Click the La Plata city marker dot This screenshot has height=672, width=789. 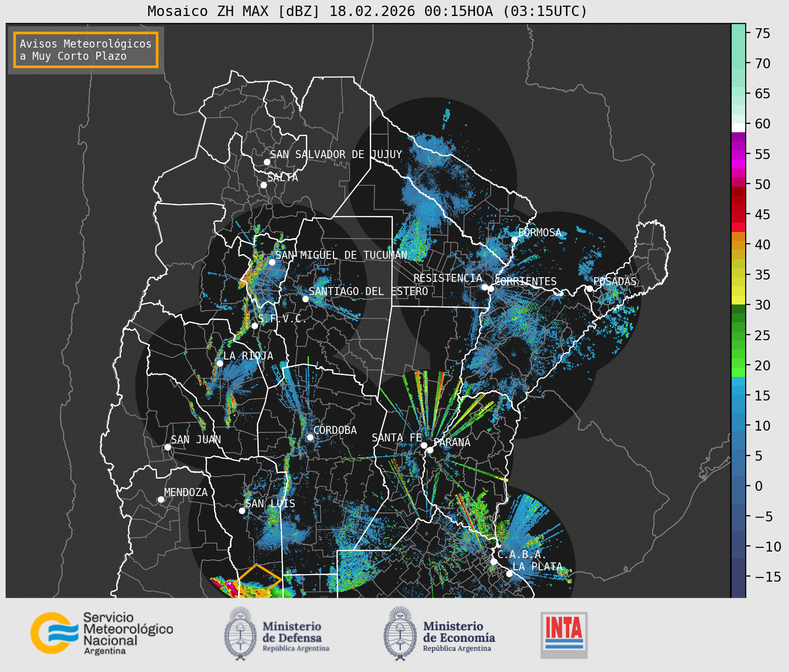click(x=509, y=574)
